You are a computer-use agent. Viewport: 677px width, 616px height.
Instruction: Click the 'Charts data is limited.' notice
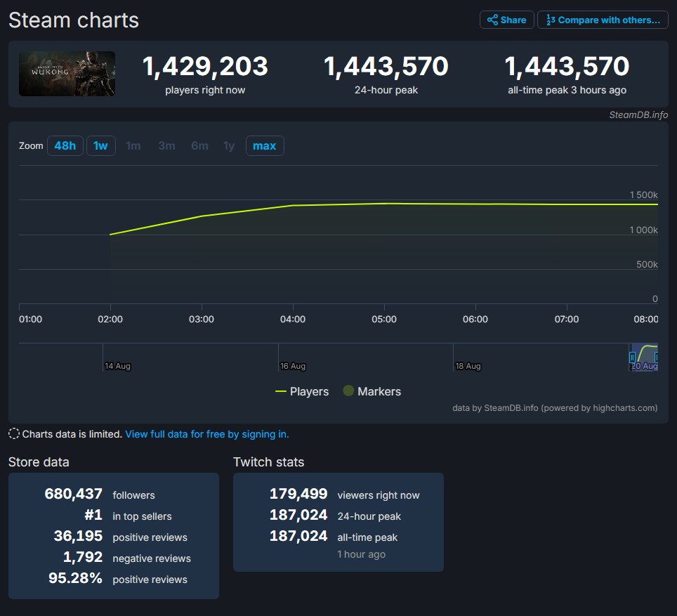click(x=72, y=434)
